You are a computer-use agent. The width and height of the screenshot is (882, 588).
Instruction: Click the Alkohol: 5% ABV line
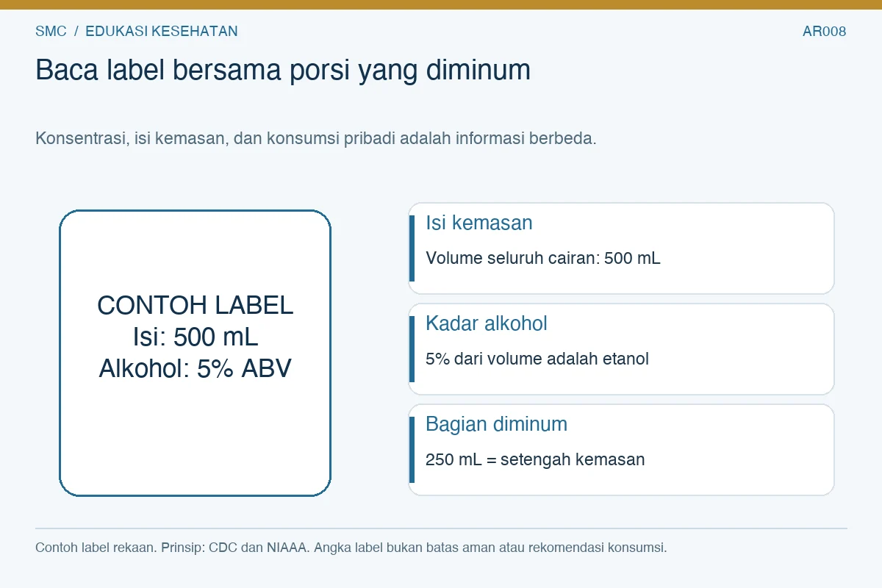(x=196, y=368)
